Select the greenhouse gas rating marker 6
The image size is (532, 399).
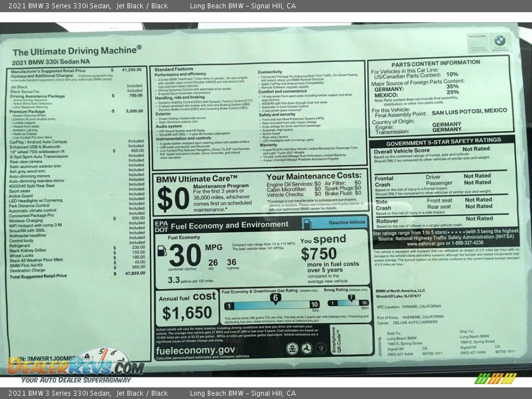275,298
